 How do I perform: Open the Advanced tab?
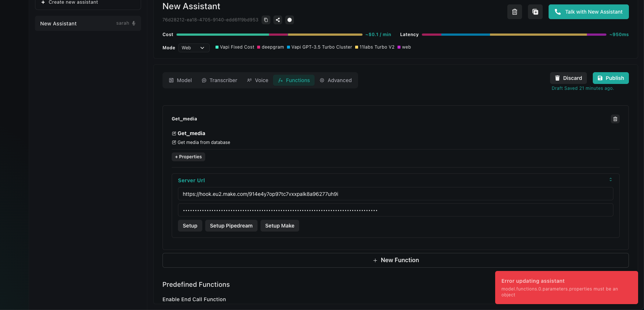[336, 80]
